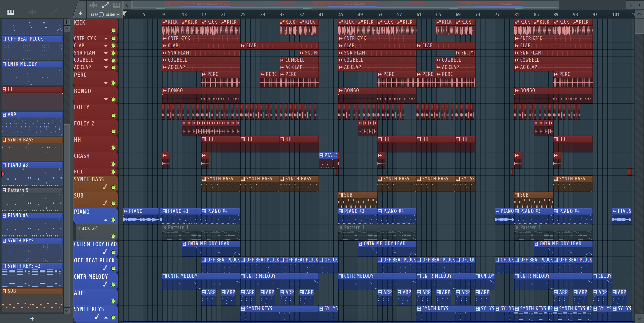The image size is (644, 323).
Task: Click the SUB track name label
Action: (79, 196)
